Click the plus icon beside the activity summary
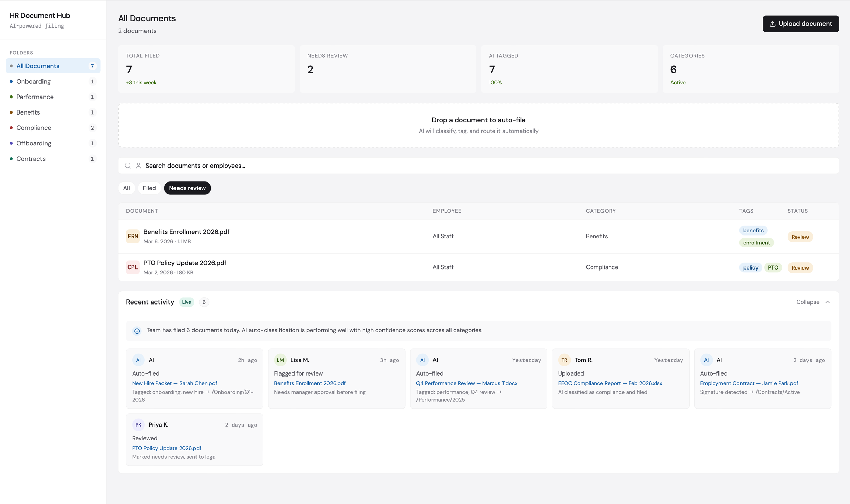This screenshot has height=504, width=850. (x=137, y=331)
